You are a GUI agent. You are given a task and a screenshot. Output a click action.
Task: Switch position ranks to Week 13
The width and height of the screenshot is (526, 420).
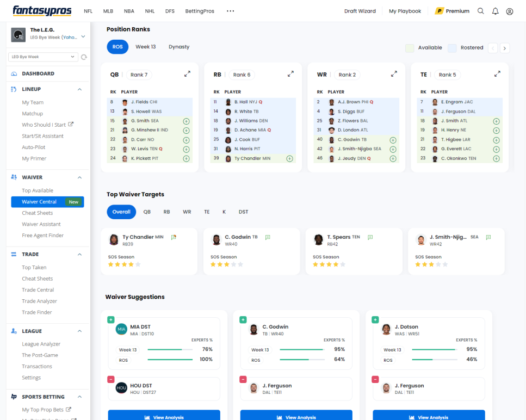pos(146,47)
